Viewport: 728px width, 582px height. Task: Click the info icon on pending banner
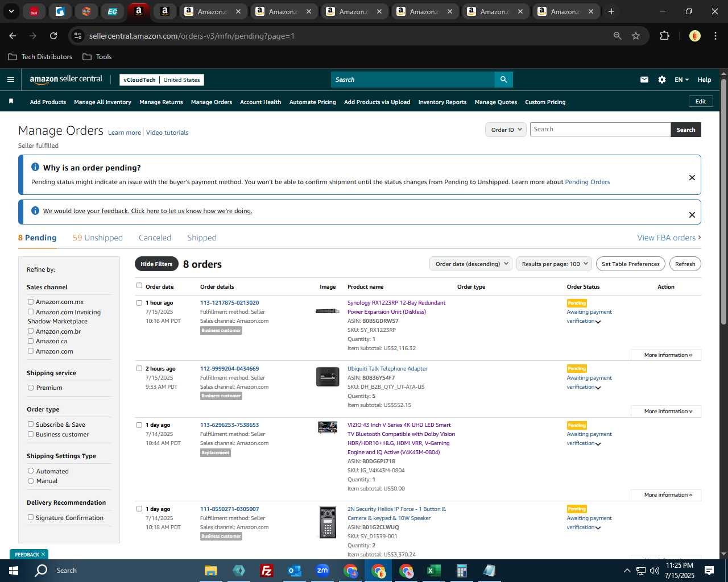35,167
